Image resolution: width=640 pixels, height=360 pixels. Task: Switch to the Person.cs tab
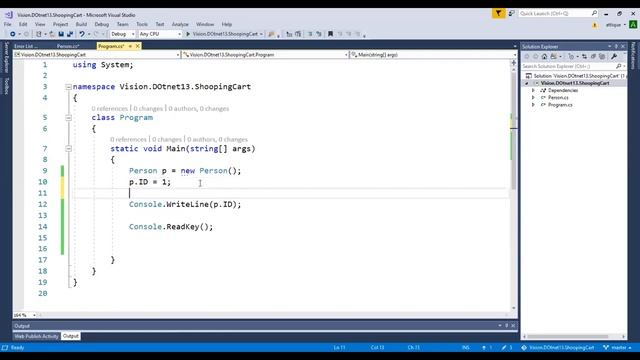(68, 46)
